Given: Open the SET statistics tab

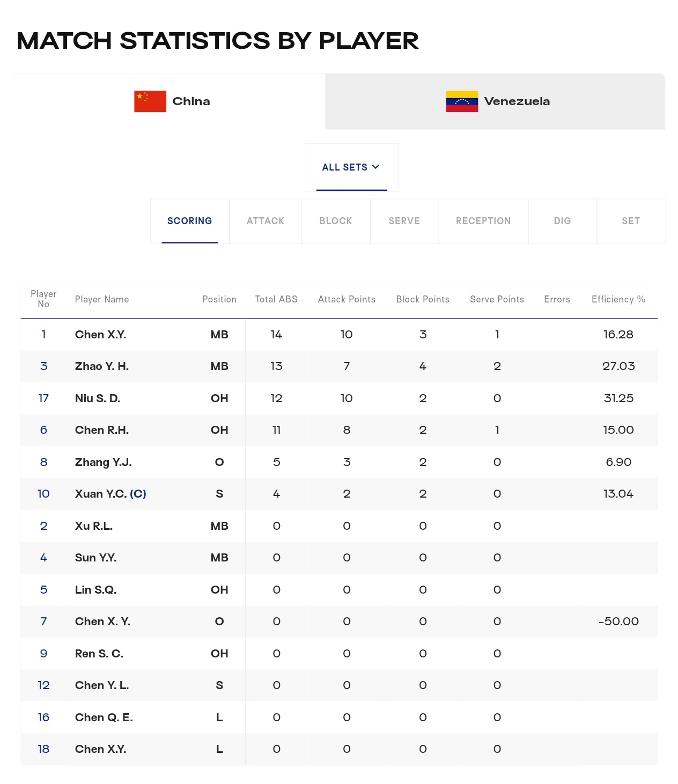Looking at the screenshot, I should click(631, 221).
